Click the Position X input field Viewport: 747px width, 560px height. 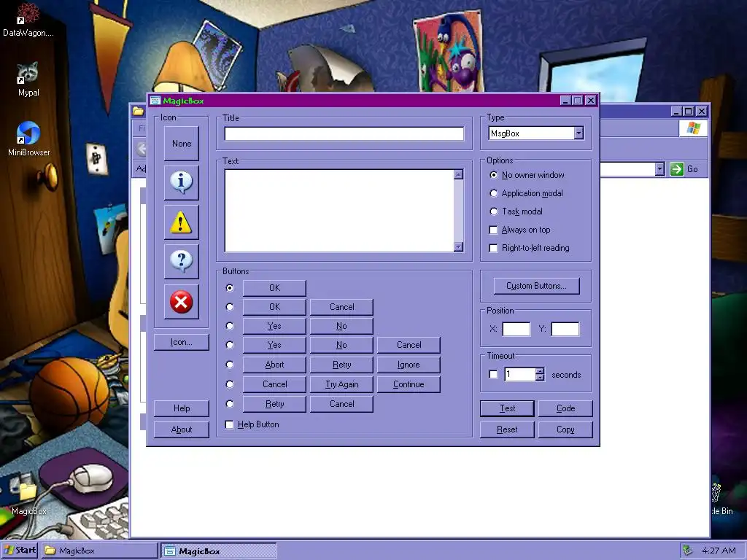(516, 329)
